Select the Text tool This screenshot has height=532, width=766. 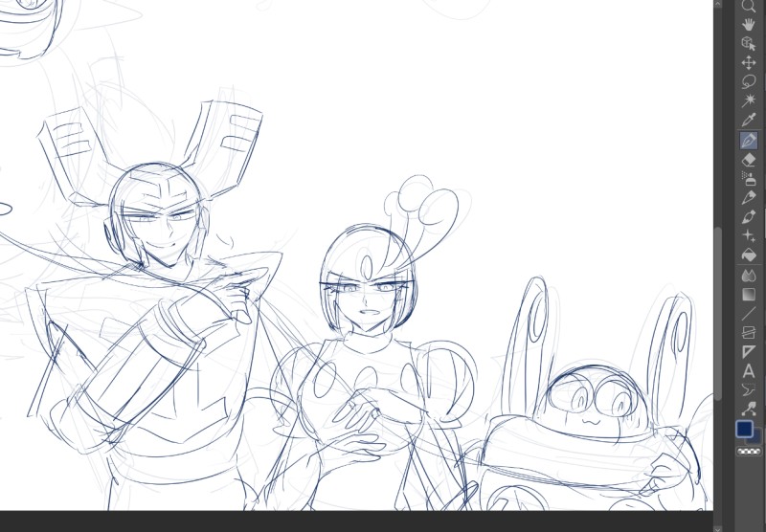click(749, 371)
